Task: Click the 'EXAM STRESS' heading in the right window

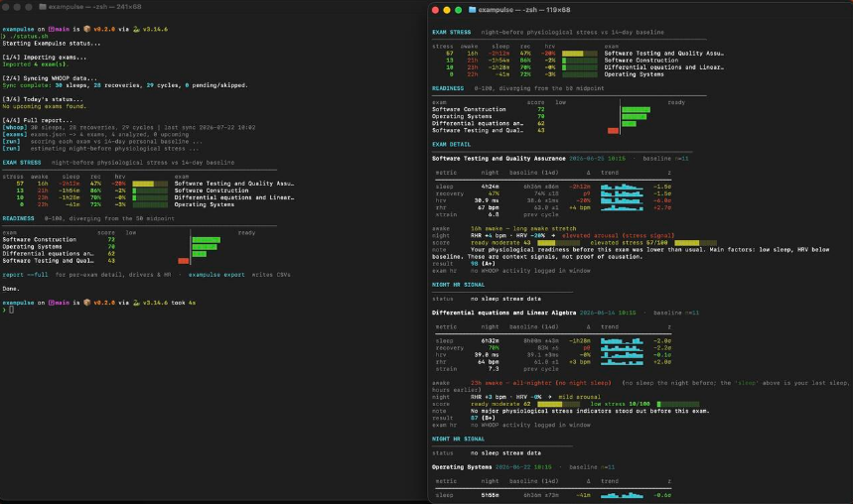Action: (x=452, y=33)
